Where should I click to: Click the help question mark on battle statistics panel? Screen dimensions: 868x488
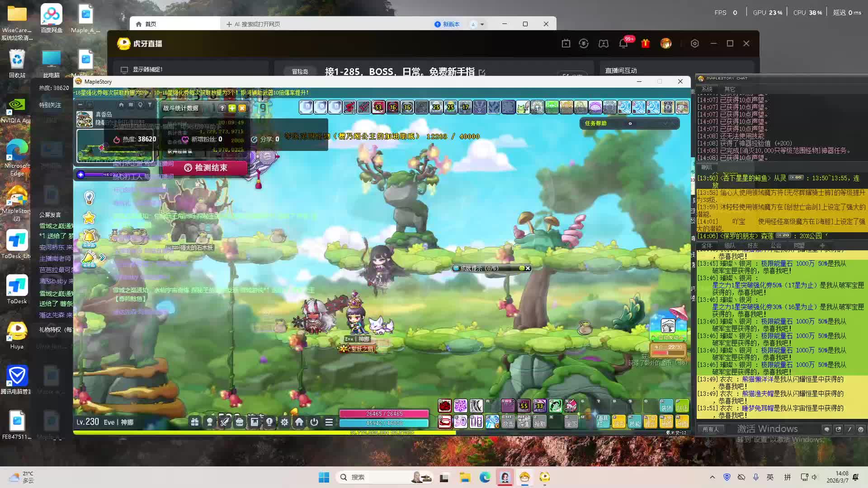(222, 108)
